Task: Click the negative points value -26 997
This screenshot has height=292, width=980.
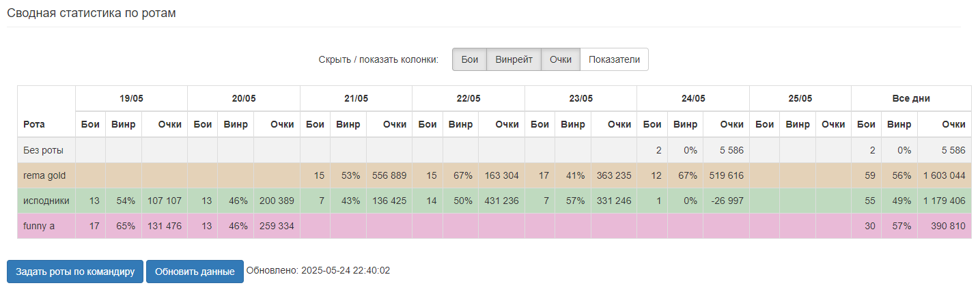Action: coord(726,201)
